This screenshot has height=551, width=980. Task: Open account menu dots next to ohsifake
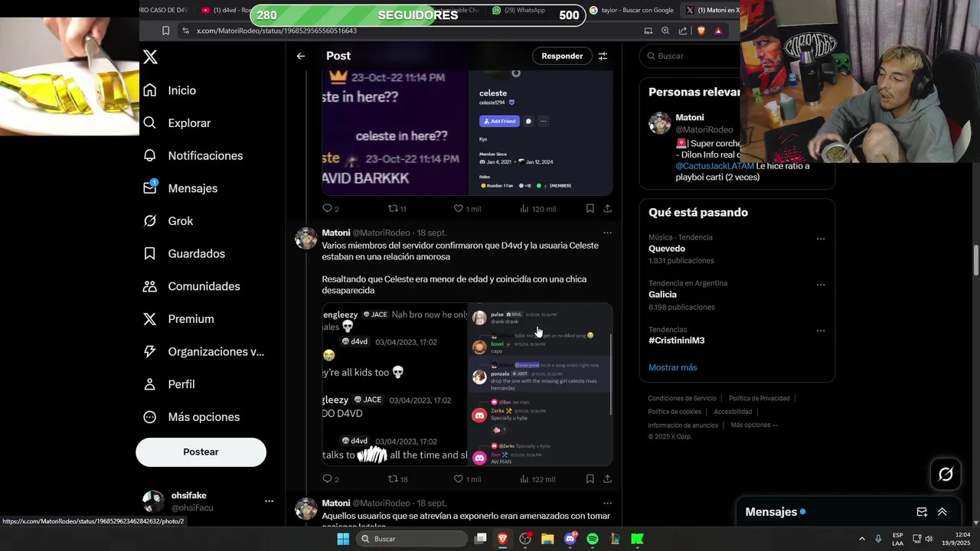coord(269,501)
